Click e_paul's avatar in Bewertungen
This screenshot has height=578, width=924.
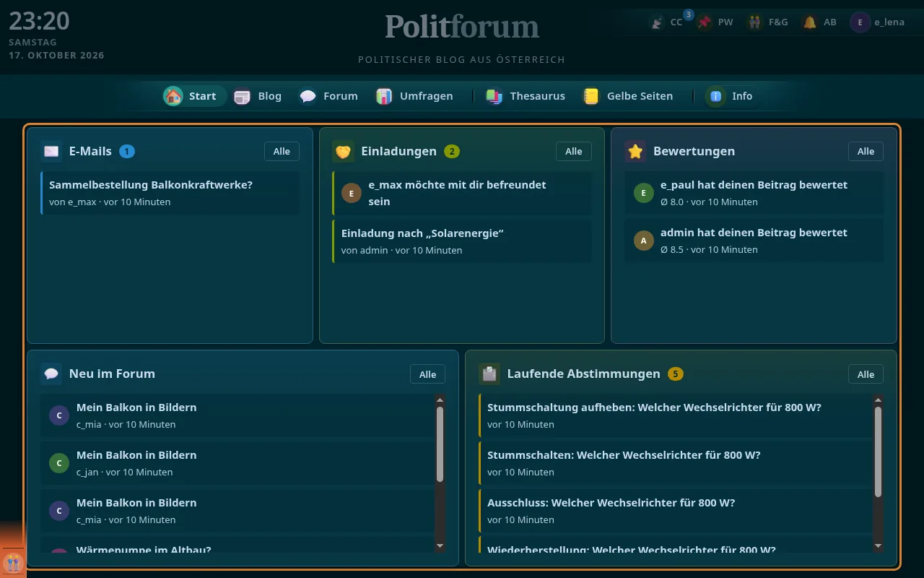click(644, 193)
